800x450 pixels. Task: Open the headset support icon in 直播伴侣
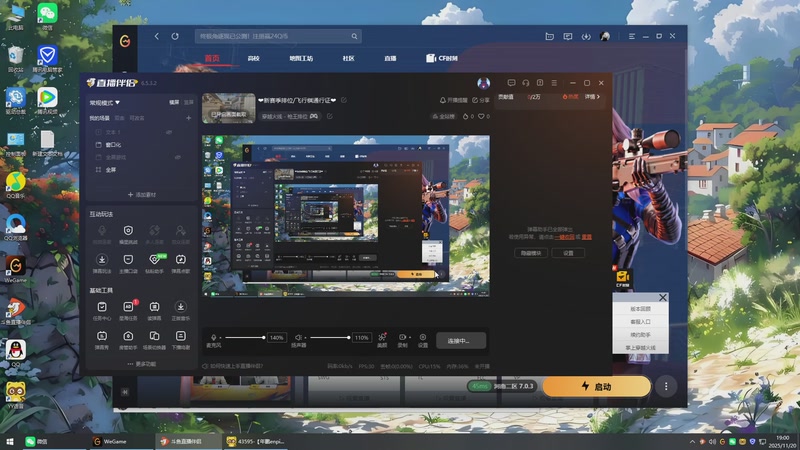tap(526, 83)
